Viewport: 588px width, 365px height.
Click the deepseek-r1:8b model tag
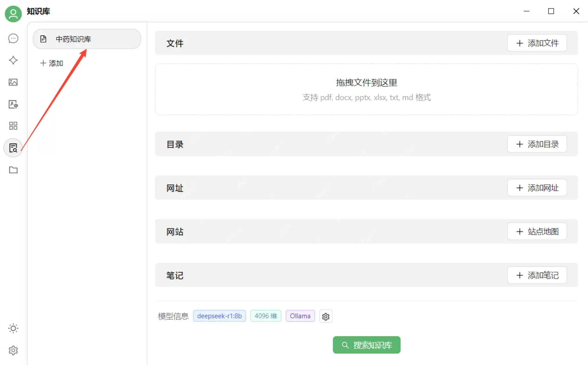(x=219, y=316)
